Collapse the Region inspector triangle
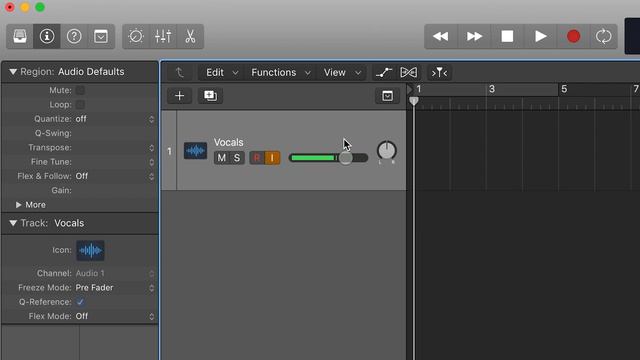 [x=13, y=72]
